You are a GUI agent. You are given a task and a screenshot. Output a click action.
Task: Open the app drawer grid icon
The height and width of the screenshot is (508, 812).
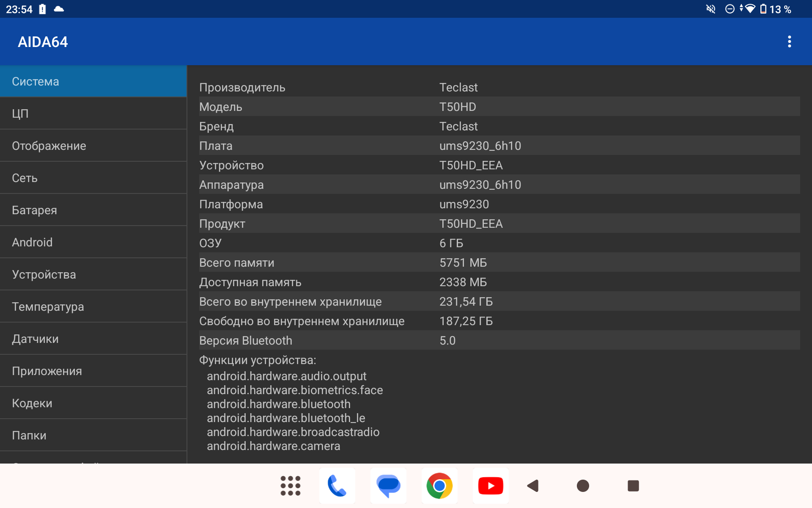(x=291, y=486)
